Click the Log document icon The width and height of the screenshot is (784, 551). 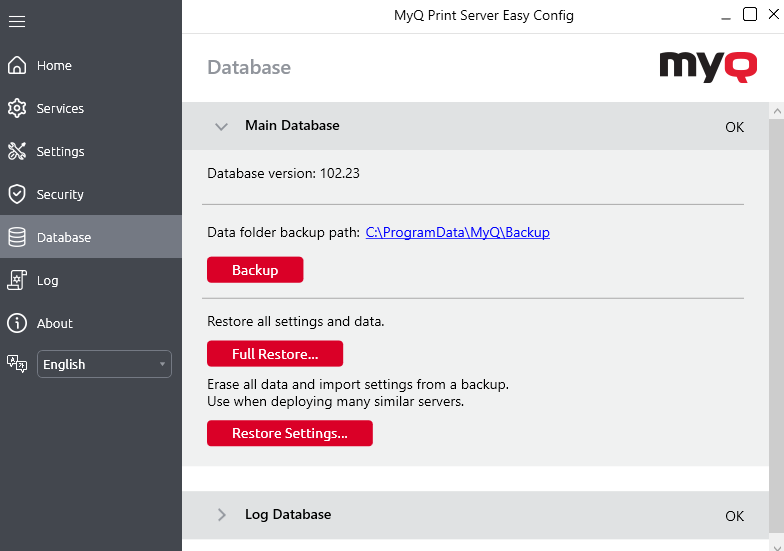[x=16, y=281]
